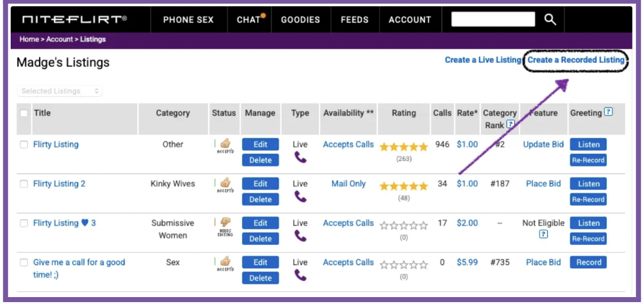Re-Record Flirty Listing 3 greeting

(x=588, y=239)
